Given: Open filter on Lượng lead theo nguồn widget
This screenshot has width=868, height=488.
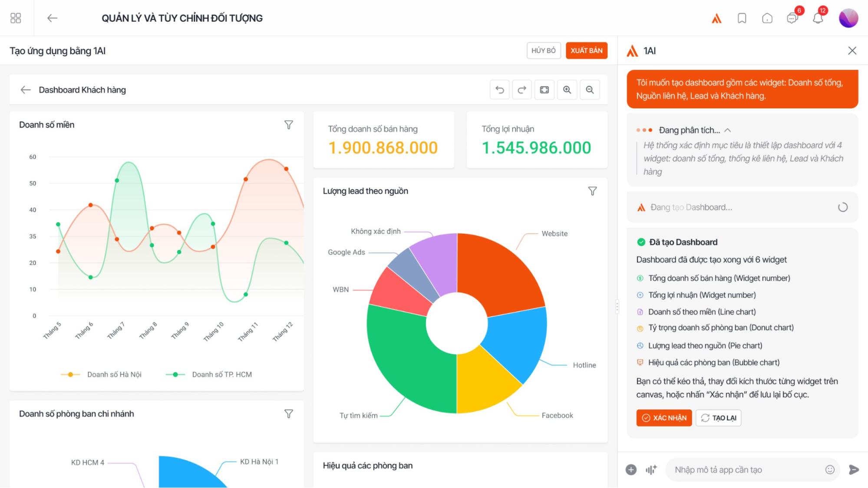Looking at the screenshot, I should click(592, 191).
